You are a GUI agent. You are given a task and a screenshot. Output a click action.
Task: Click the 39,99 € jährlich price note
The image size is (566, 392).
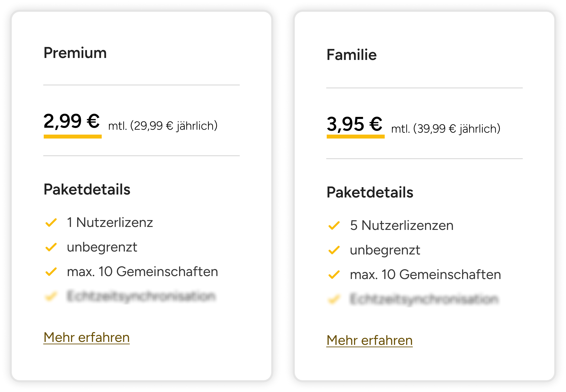click(x=446, y=129)
